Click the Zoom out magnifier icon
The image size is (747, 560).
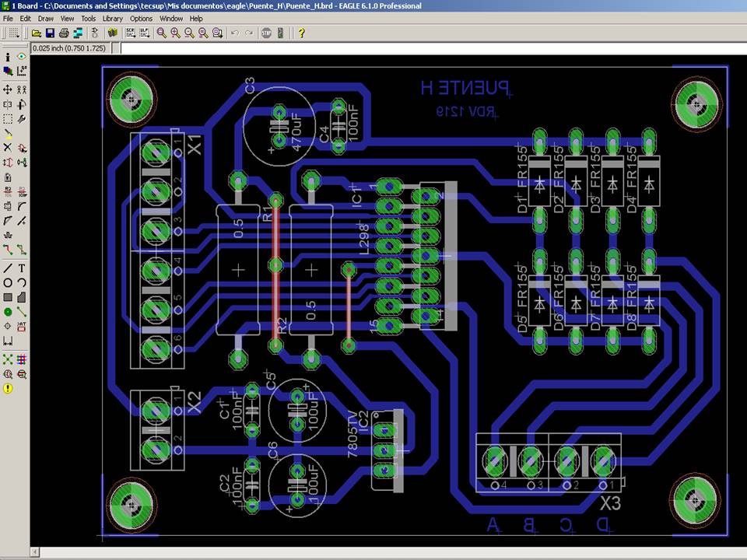pyautogui.click(x=190, y=33)
